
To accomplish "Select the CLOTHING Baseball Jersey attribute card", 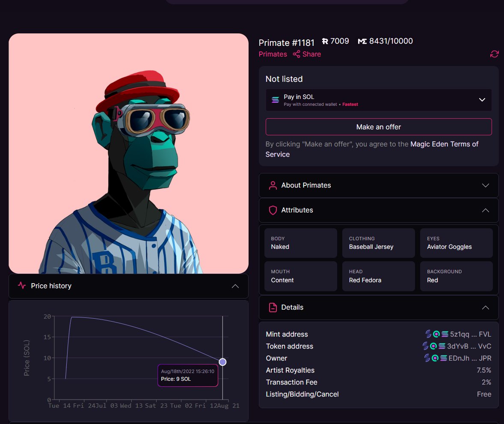I will [378, 243].
